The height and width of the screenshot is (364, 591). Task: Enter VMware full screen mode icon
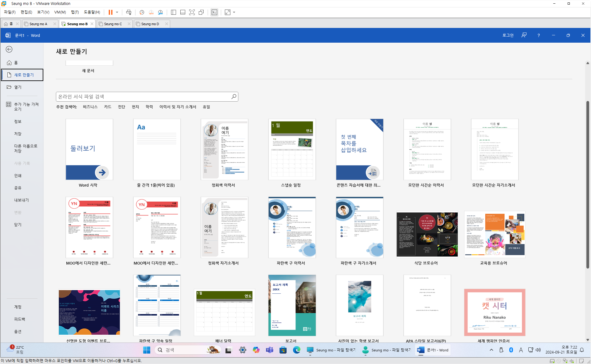point(192,12)
